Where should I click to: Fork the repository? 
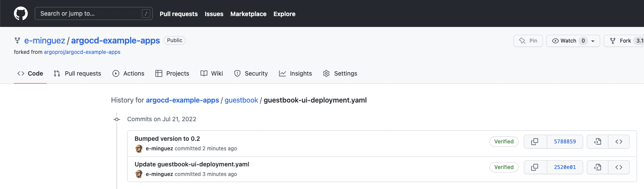tap(621, 41)
